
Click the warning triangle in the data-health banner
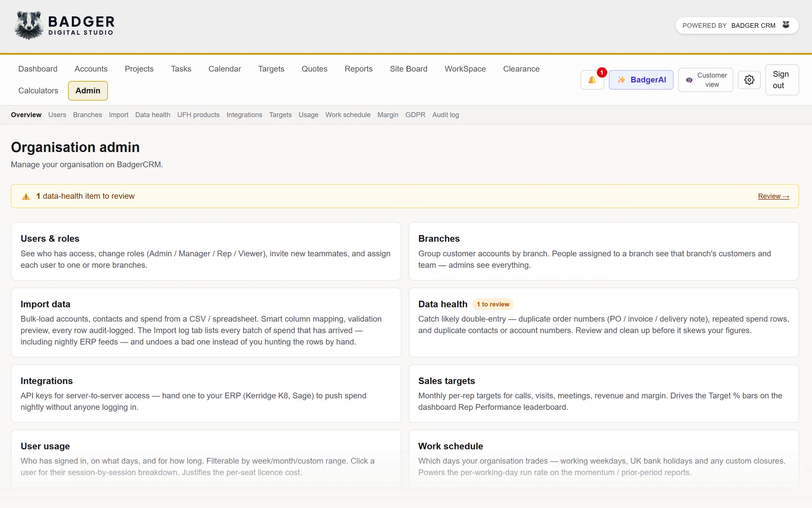tap(26, 196)
